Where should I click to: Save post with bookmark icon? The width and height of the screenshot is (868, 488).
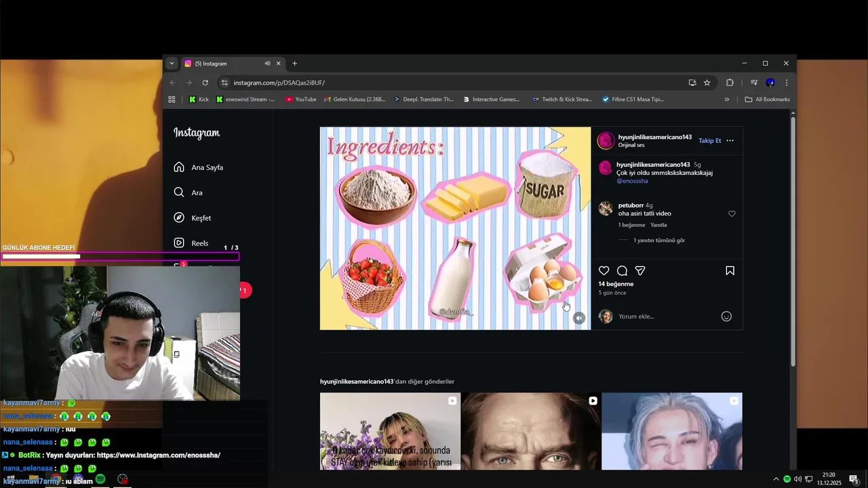pyautogui.click(x=730, y=270)
